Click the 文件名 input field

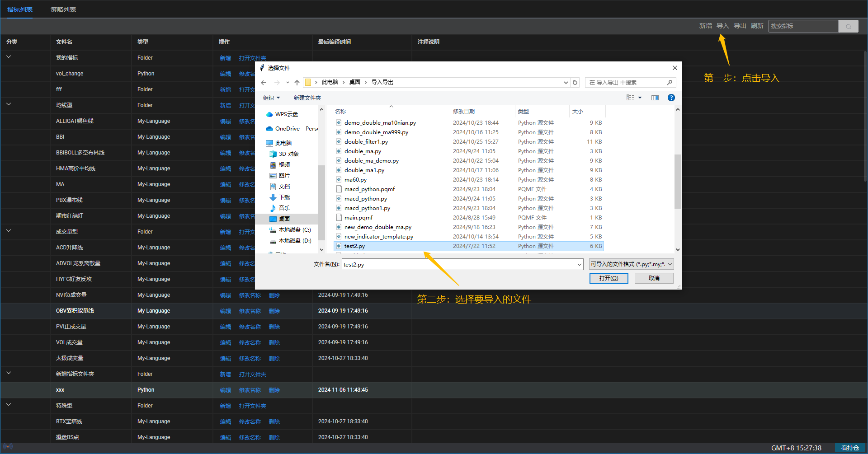(x=459, y=265)
